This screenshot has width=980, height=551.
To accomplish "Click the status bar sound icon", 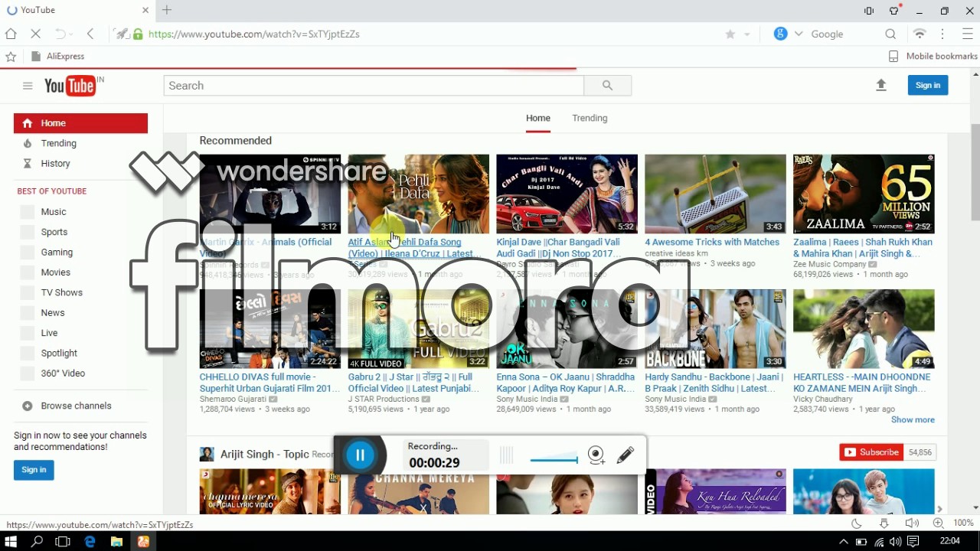I will pyautogui.click(x=911, y=523).
